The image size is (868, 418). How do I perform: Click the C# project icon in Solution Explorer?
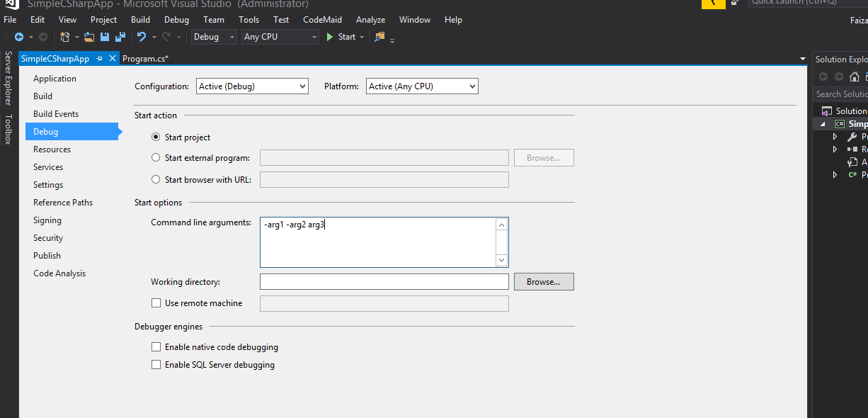pos(840,124)
